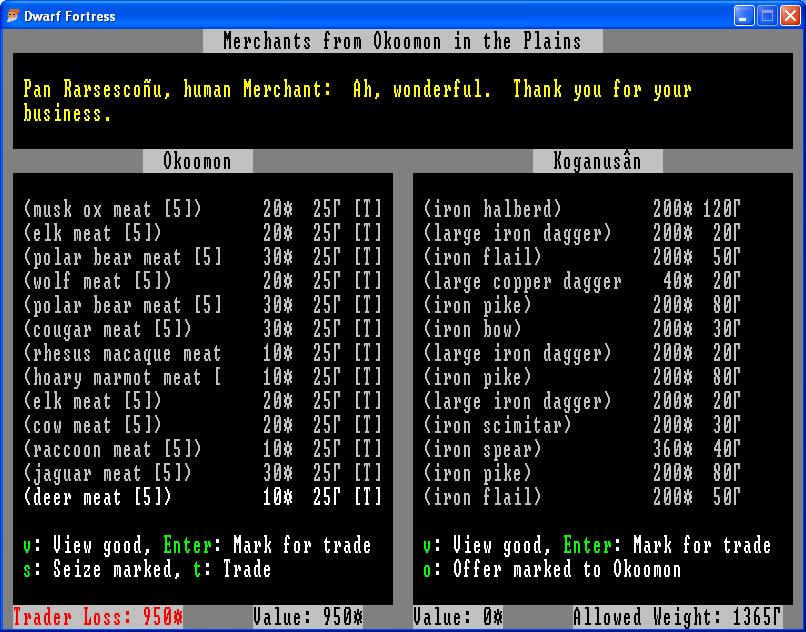Viewport: 806px width, 632px height.
Task: Click the 'Allowed Weight: 1365Γ' status
Action: [x=677, y=617]
